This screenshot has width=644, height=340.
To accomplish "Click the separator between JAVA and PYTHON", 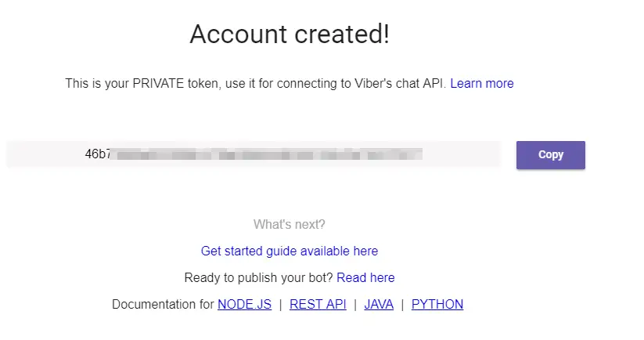I will coord(402,304).
